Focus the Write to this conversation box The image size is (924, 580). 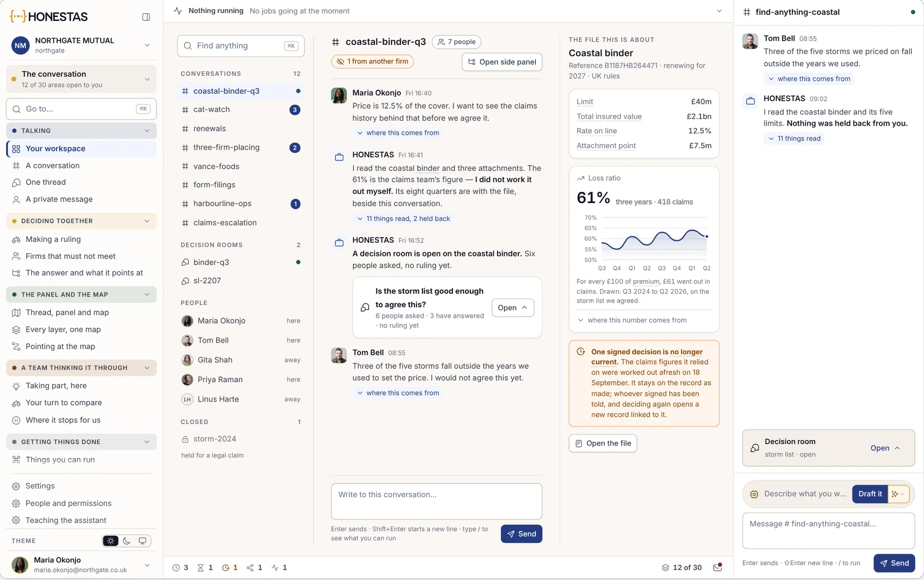(x=437, y=501)
